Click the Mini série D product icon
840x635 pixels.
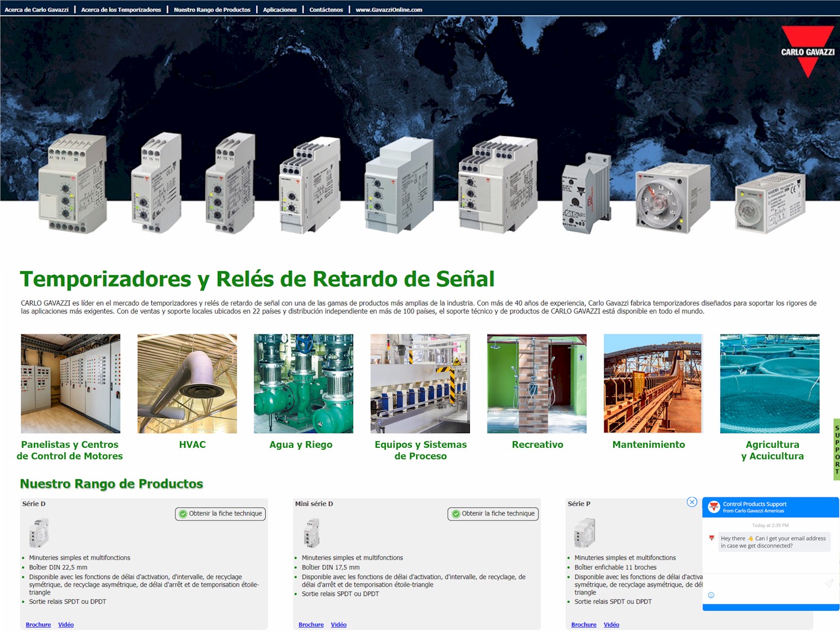311,533
